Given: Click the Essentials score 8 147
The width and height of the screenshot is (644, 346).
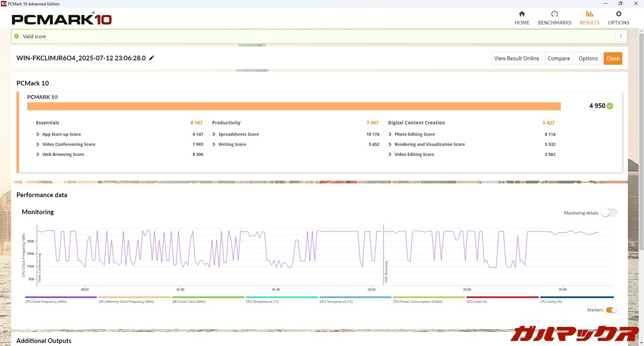Looking at the screenshot, I should coord(197,123).
